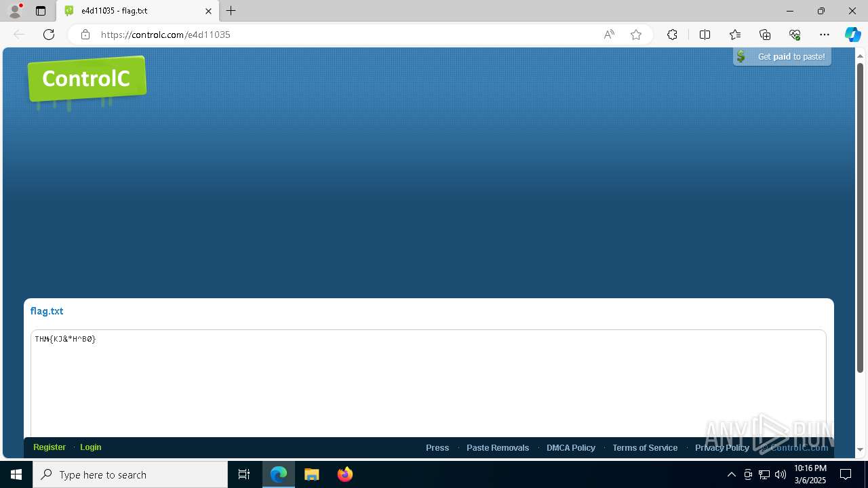
Task: Click the Edge taskbar icon
Action: [279, 474]
